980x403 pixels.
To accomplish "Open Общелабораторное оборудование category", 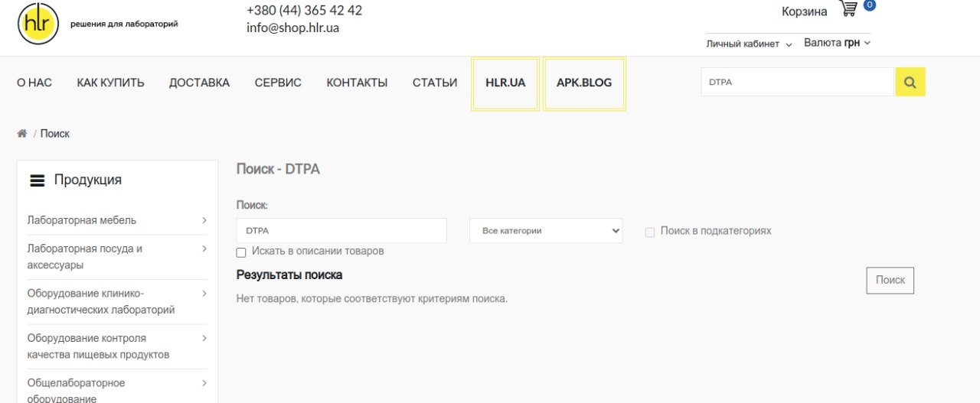I will pos(77,391).
